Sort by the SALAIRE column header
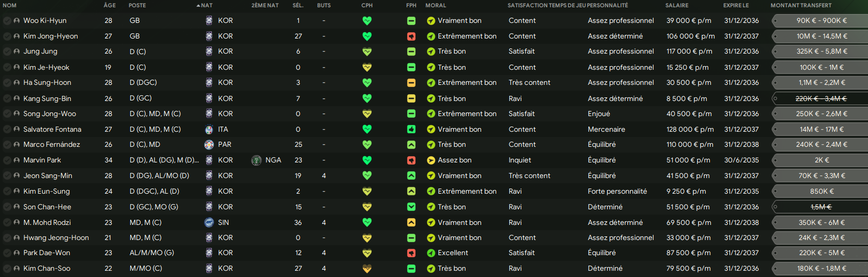 tap(676, 5)
